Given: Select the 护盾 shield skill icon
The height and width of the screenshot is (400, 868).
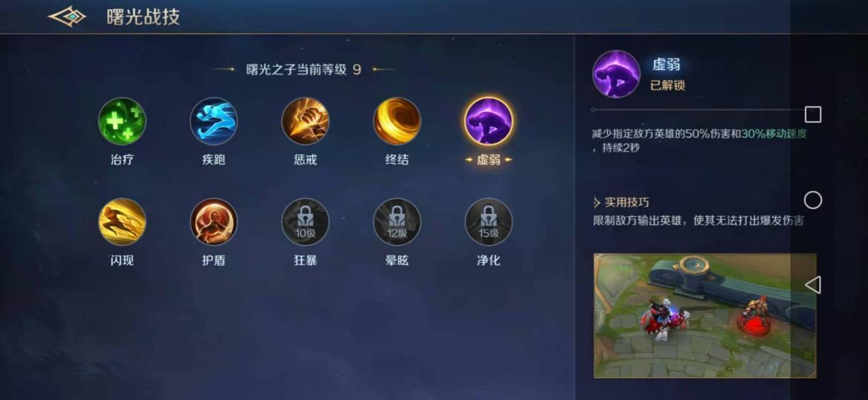Looking at the screenshot, I should (x=214, y=222).
